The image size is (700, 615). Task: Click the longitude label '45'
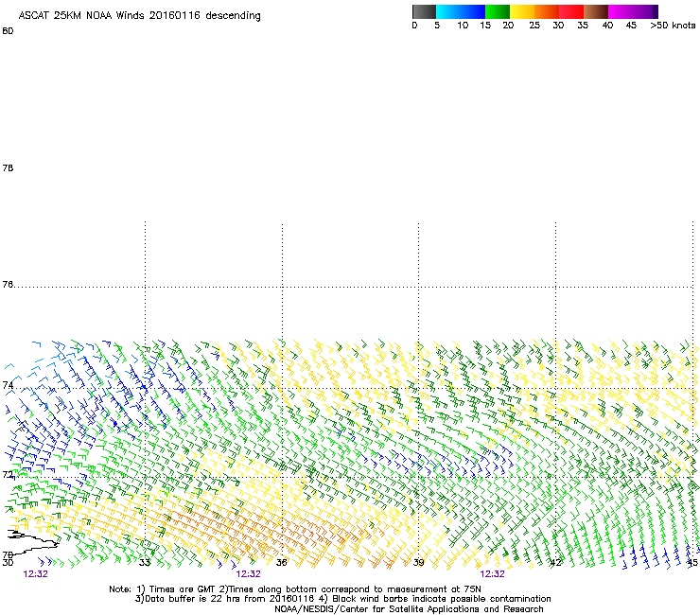pos(692,562)
